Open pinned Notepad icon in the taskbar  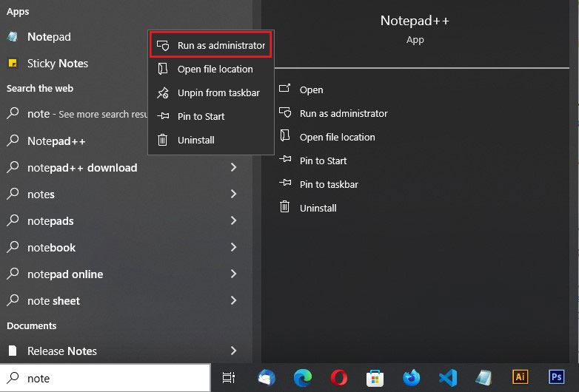[483, 378]
